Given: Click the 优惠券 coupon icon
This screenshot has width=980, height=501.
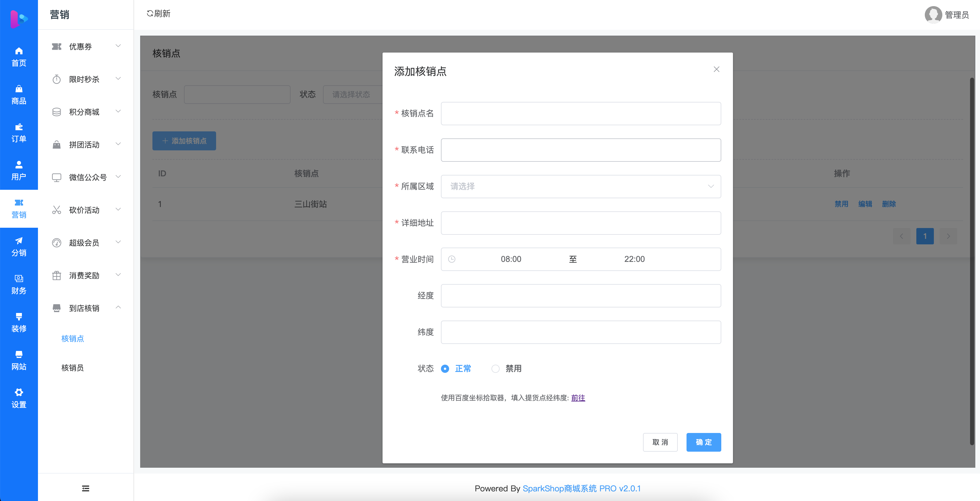Looking at the screenshot, I should [x=57, y=46].
